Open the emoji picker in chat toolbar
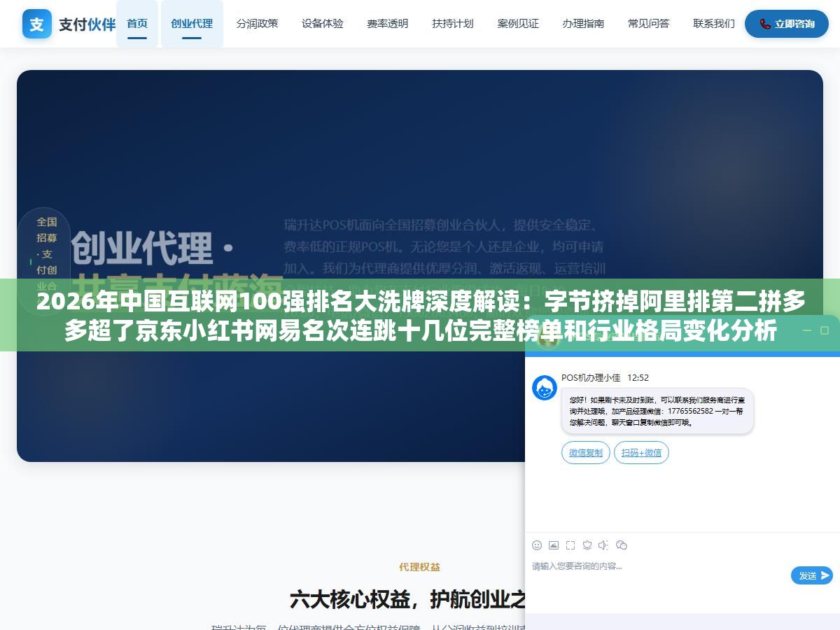 point(537,545)
